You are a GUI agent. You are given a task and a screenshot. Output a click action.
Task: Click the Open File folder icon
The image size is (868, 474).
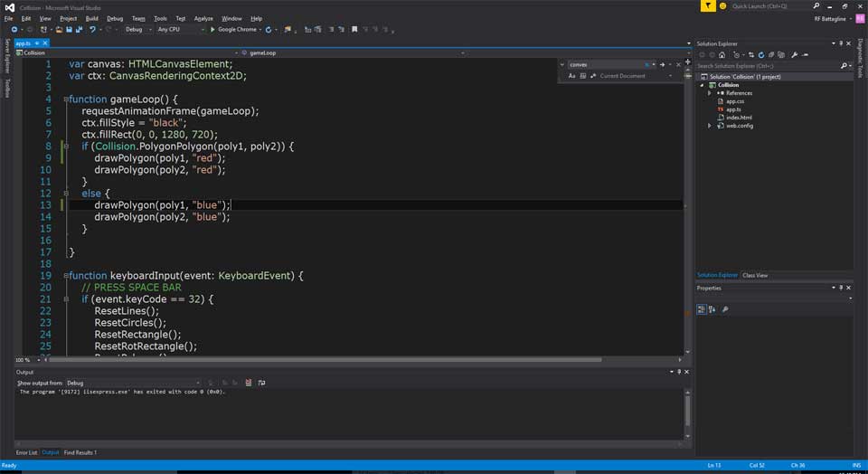click(x=59, y=30)
